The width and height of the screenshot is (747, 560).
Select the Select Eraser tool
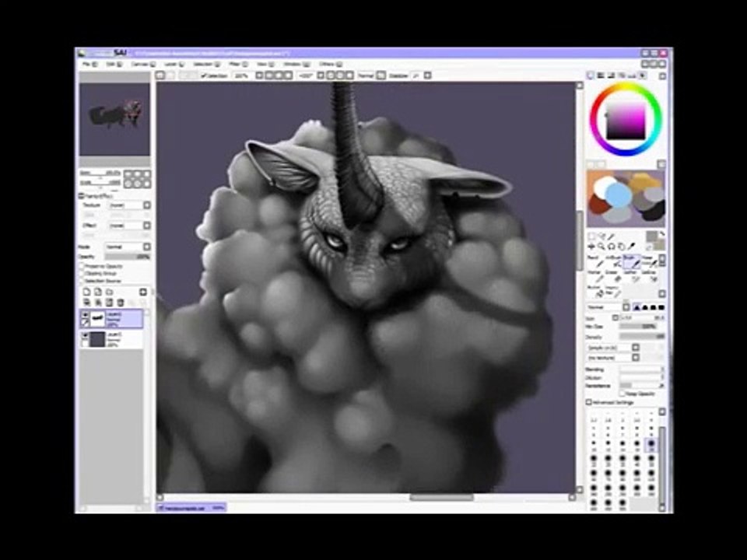click(648, 276)
